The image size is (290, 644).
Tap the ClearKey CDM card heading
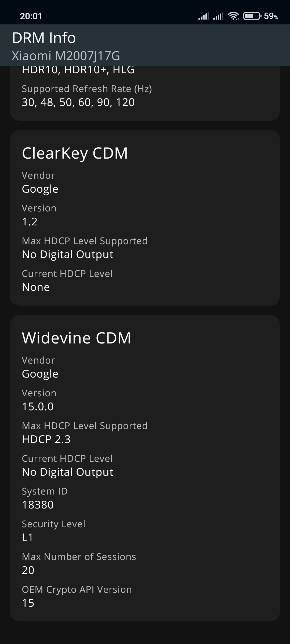tap(75, 153)
